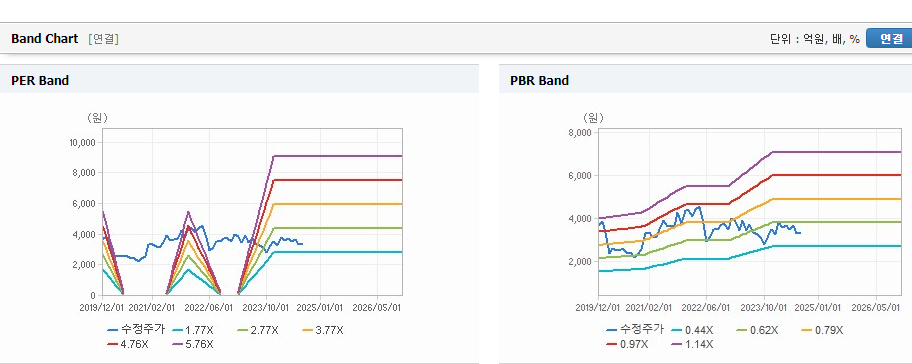The width and height of the screenshot is (912, 364).
Task: Toggle the 1.14X legend series
Action: [692, 344]
